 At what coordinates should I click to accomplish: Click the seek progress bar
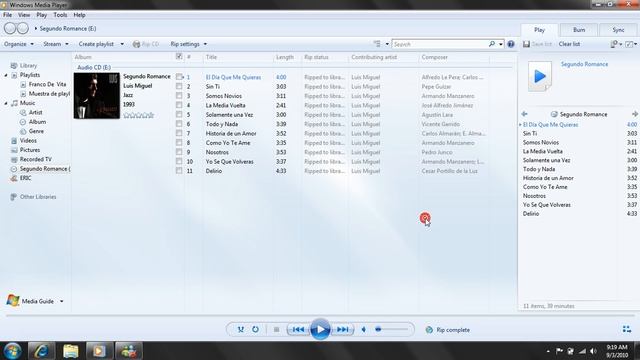click(320, 316)
